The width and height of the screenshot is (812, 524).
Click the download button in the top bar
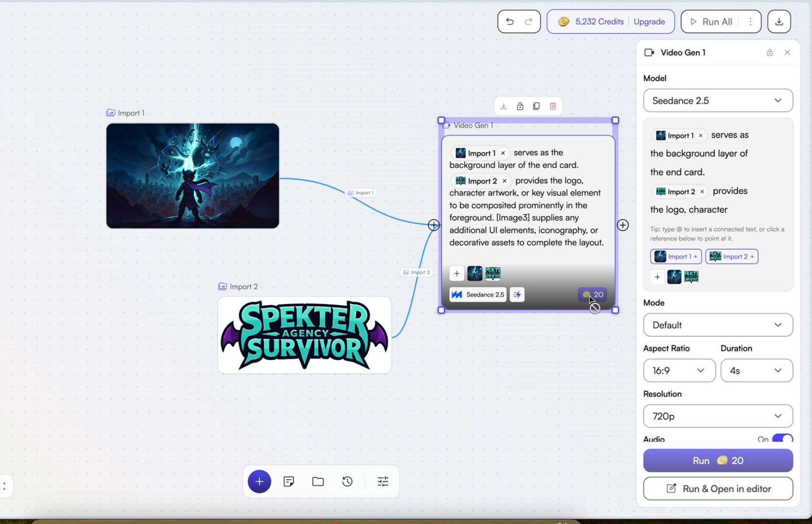pos(779,21)
